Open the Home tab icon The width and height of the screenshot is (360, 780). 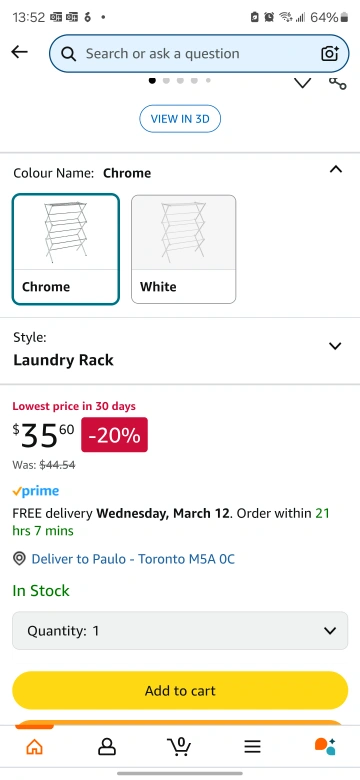[34, 746]
